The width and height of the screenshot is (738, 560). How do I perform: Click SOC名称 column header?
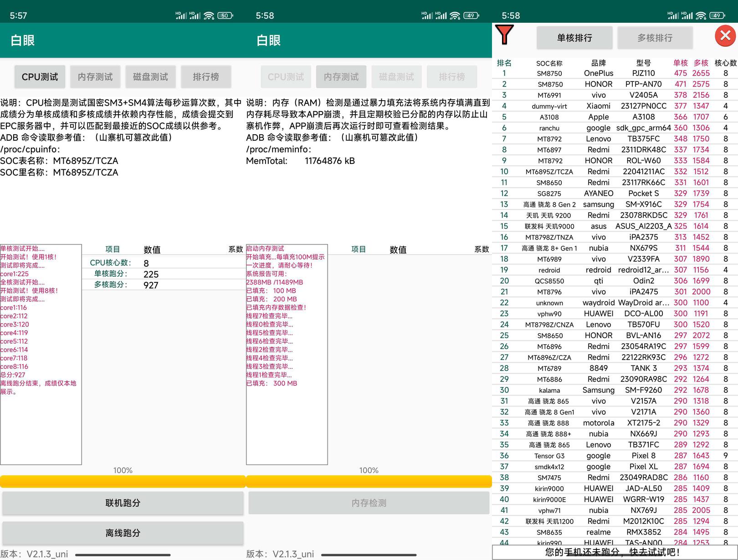coord(549,63)
